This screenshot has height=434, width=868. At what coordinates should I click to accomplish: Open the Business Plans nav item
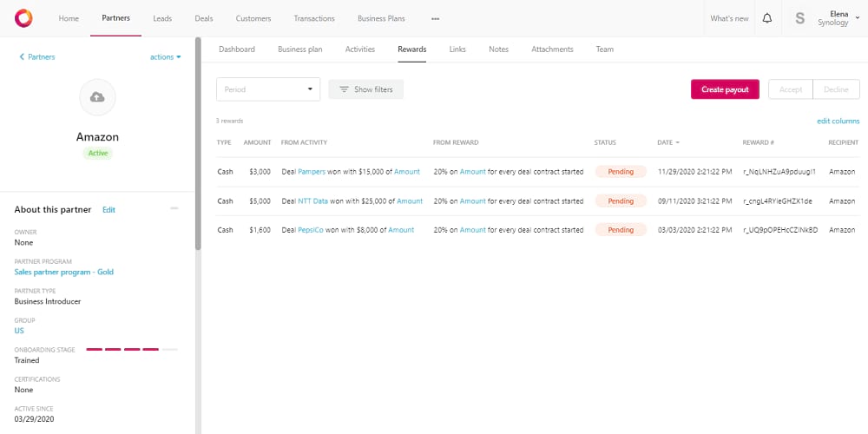pos(381,18)
